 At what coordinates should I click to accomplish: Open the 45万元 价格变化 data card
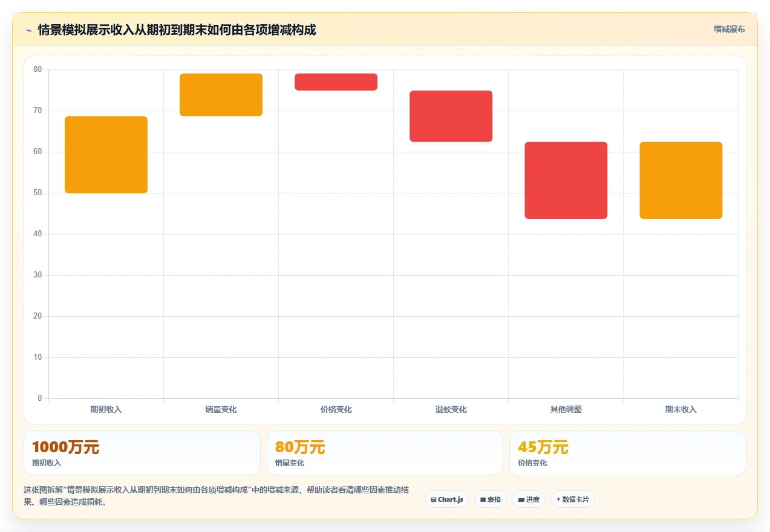coord(628,453)
